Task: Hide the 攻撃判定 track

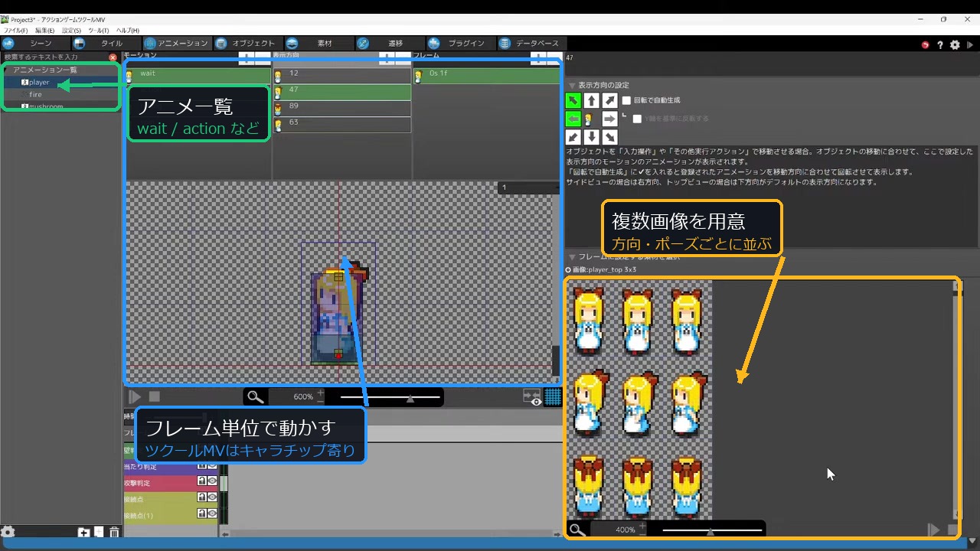Action: 212,481
